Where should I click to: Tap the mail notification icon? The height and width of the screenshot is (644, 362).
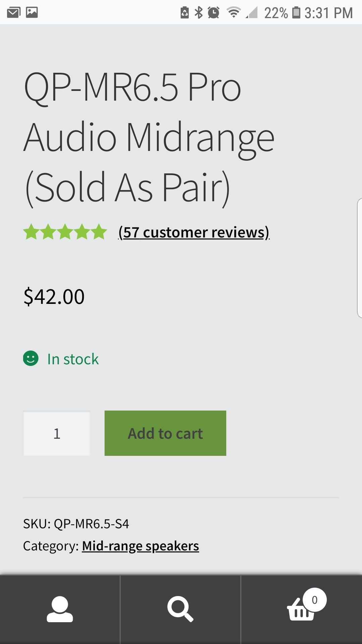(x=14, y=13)
